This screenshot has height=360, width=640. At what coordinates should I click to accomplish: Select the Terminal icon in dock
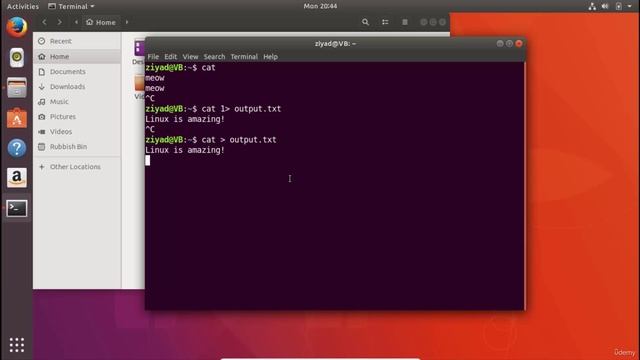pyautogui.click(x=17, y=208)
